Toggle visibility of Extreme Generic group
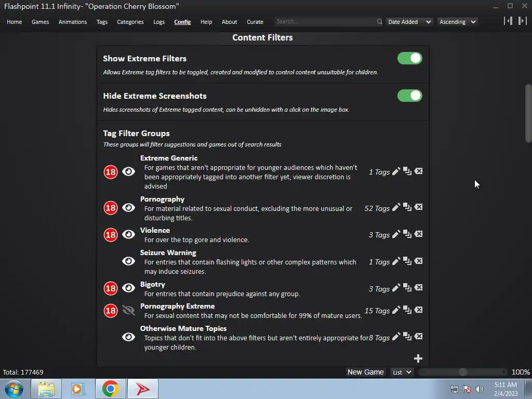 point(129,171)
